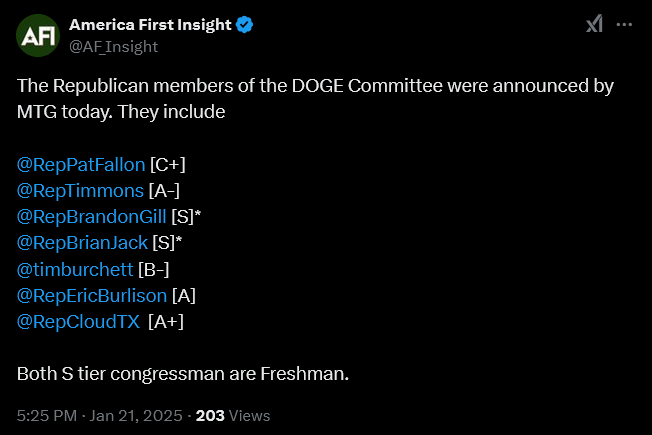Click the 203 Views count
652x435 pixels.
point(233,415)
